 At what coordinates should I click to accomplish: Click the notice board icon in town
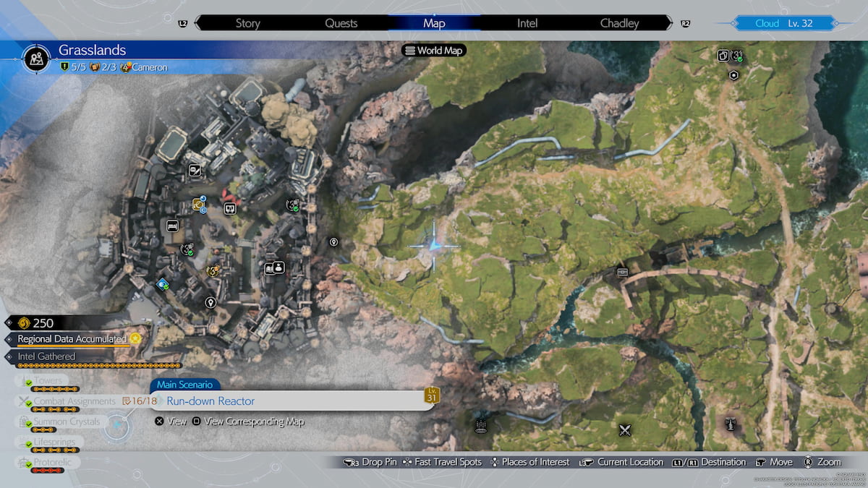[x=231, y=209]
